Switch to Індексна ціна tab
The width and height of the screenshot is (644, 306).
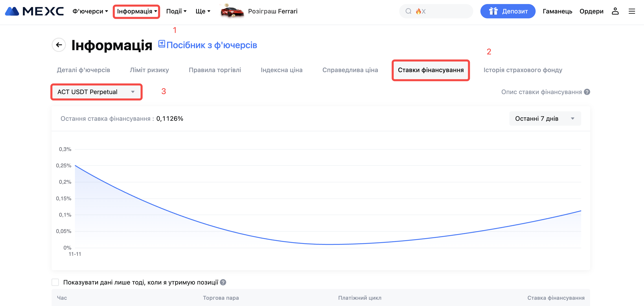[x=282, y=70]
